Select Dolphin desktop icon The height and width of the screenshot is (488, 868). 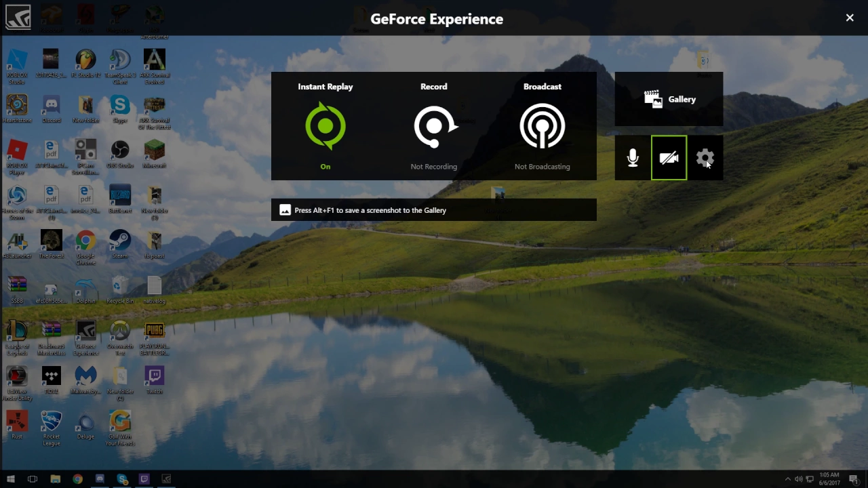(x=85, y=289)
